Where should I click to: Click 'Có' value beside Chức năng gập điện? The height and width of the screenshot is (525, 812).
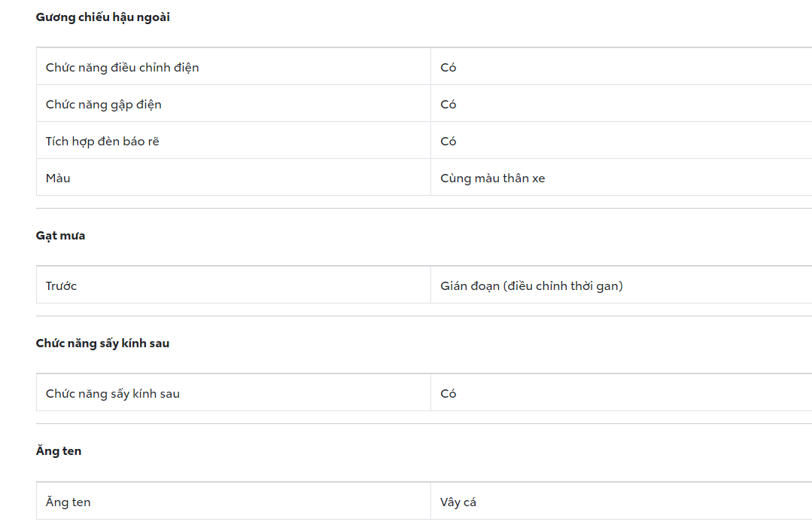tap(449, 105)
